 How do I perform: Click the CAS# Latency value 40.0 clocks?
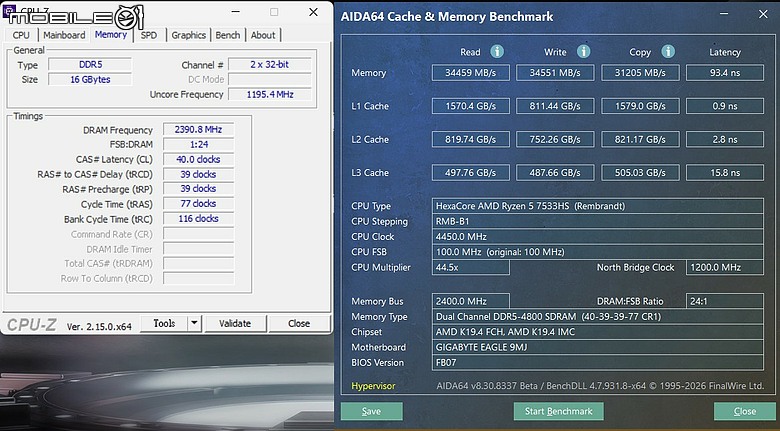tap(198, 159)
